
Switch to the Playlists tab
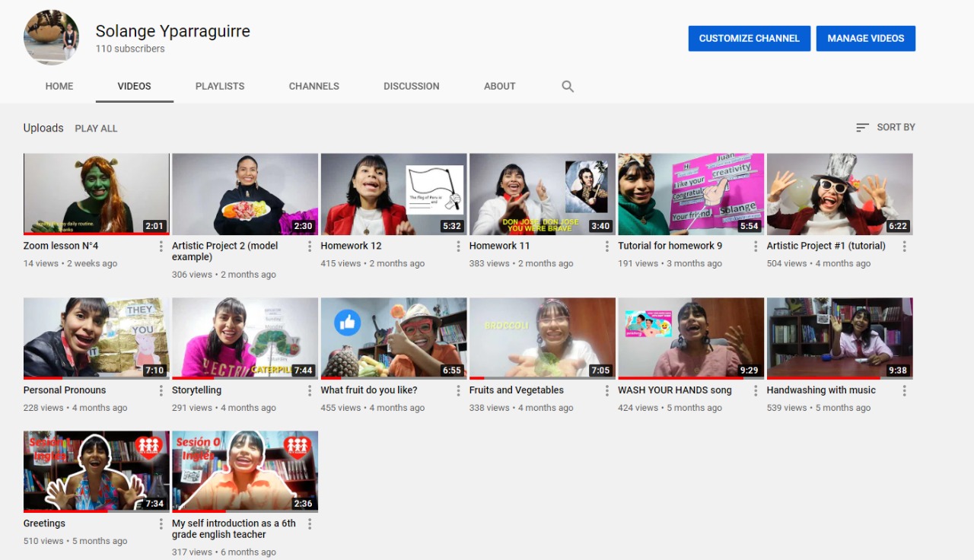coord(220,87)
